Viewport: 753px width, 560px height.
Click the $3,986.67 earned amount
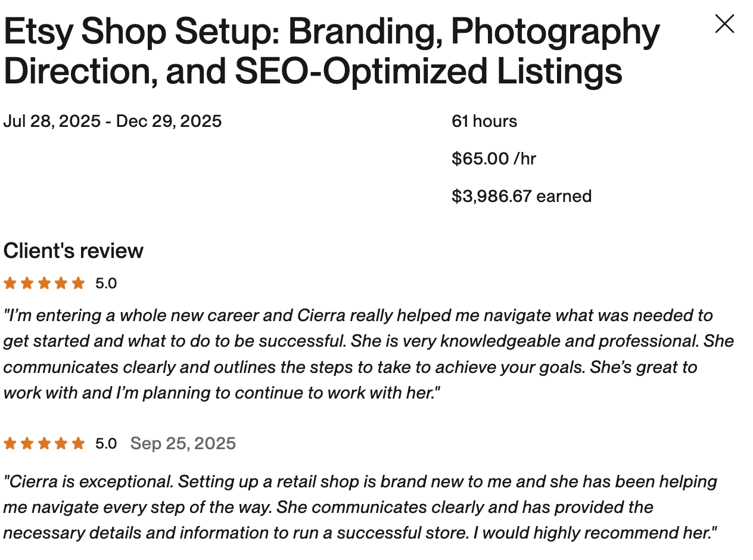[x=521, y=197]
